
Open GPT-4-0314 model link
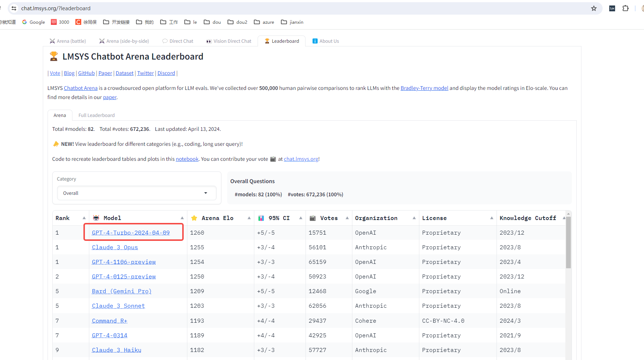(x=110, y=336)
